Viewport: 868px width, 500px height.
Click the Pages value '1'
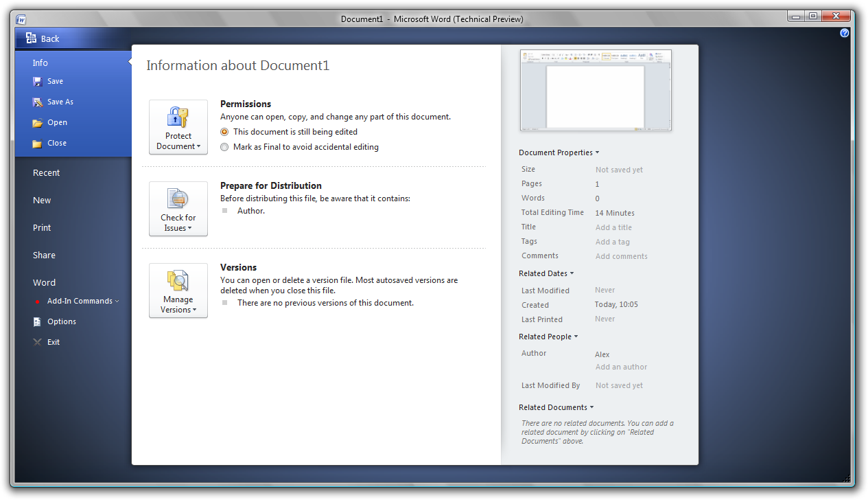pyautogui.click(x=597, y=184)
